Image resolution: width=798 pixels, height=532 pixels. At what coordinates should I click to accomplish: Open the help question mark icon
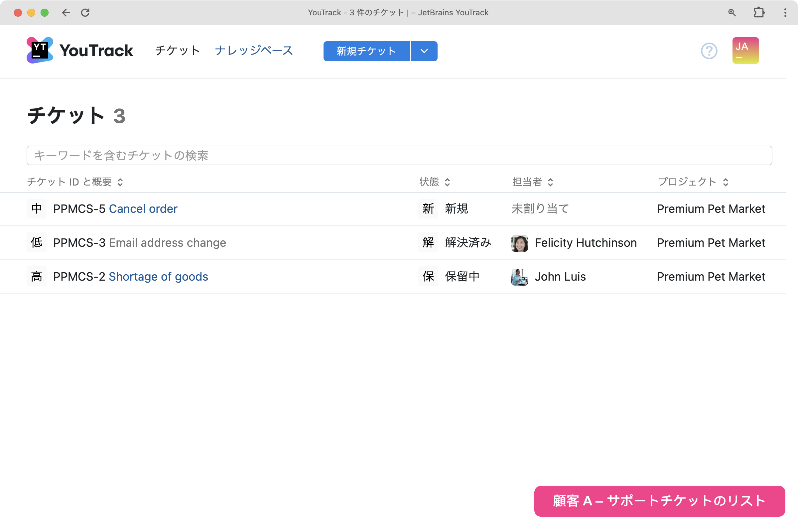pos(709,51)
